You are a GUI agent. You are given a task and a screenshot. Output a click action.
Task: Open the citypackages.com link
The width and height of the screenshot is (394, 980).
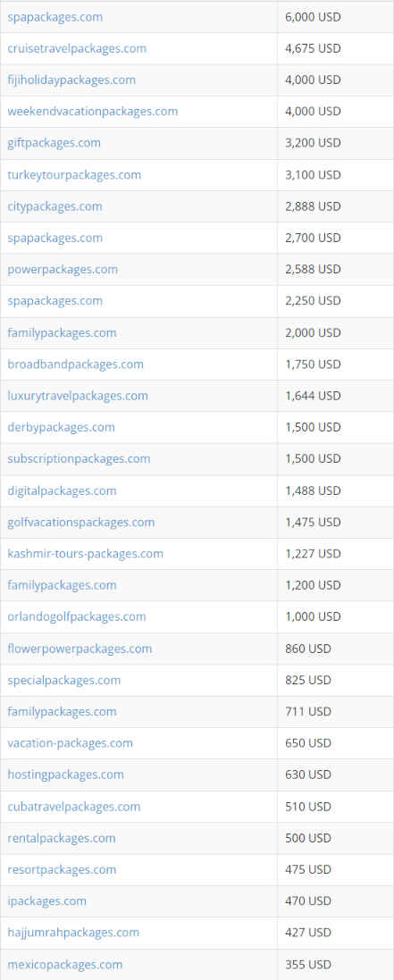click(54, 206)
